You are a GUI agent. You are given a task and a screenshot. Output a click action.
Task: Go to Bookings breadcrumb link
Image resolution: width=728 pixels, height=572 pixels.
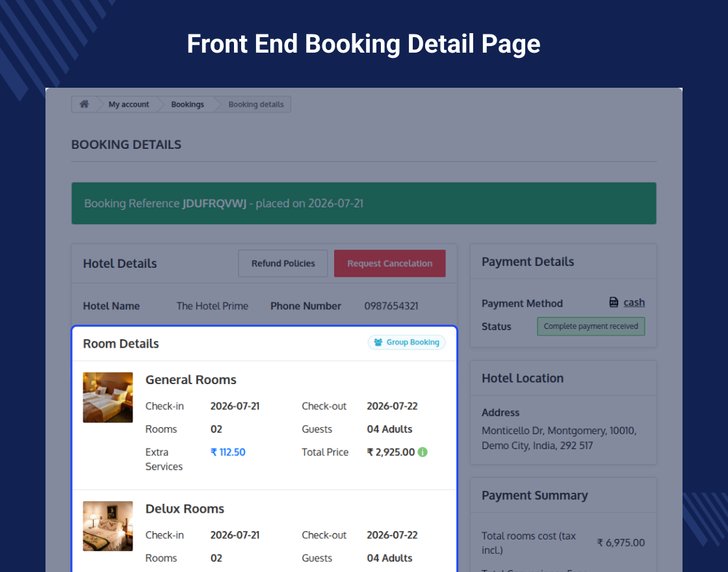click(x=188, y=105)
